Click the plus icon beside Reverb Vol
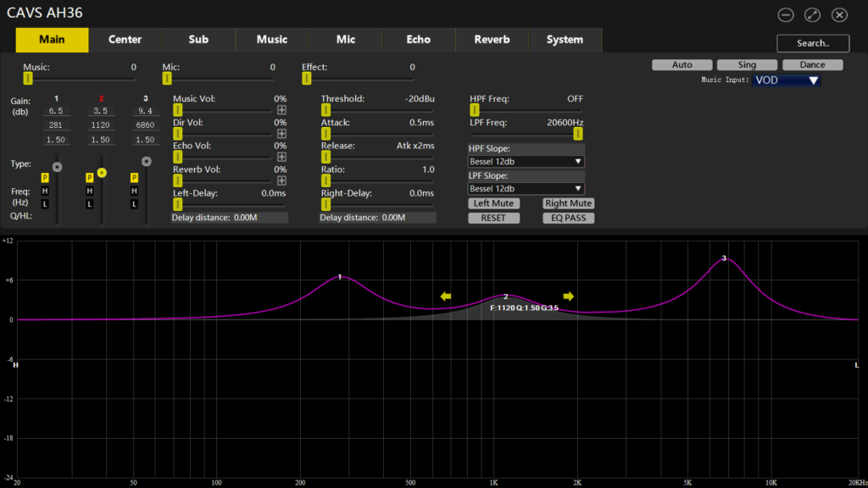Screen dimensions: 868x488 (281, 180)
